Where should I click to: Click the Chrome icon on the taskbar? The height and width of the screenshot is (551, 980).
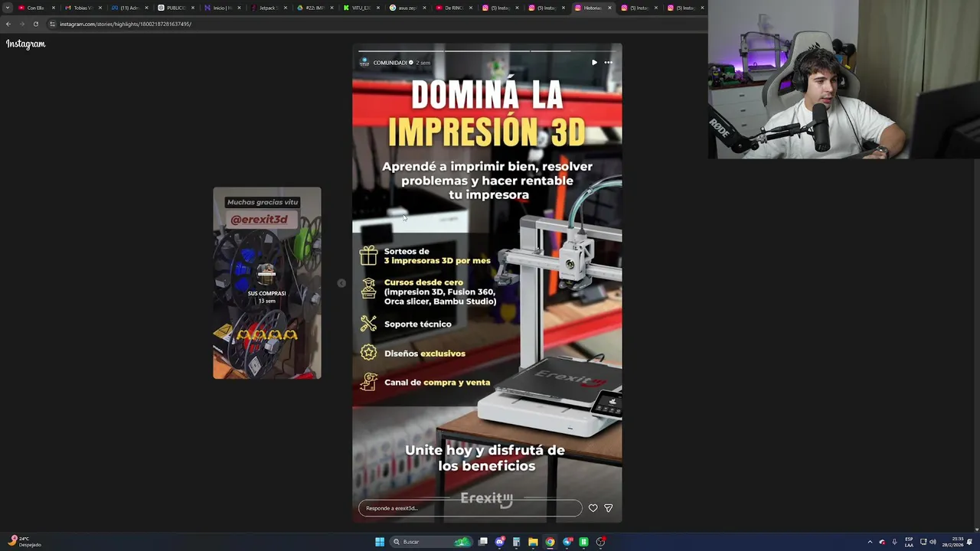[550, 542]
